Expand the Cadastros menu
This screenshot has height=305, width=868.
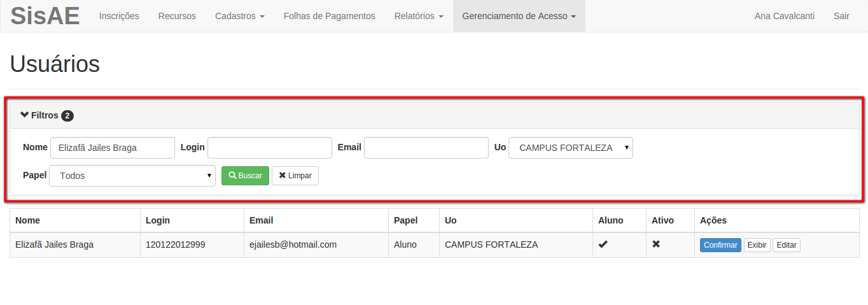click(240, 16)
